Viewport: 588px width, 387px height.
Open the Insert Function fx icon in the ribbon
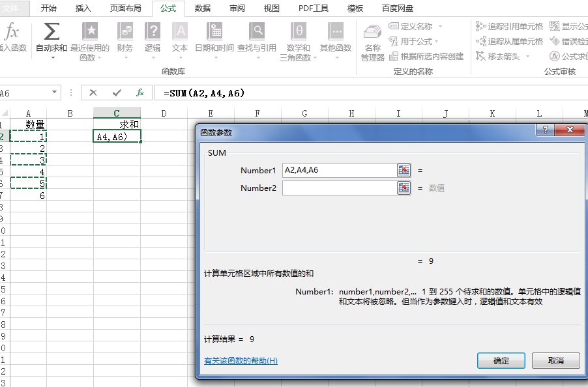(x=11, y=31)
